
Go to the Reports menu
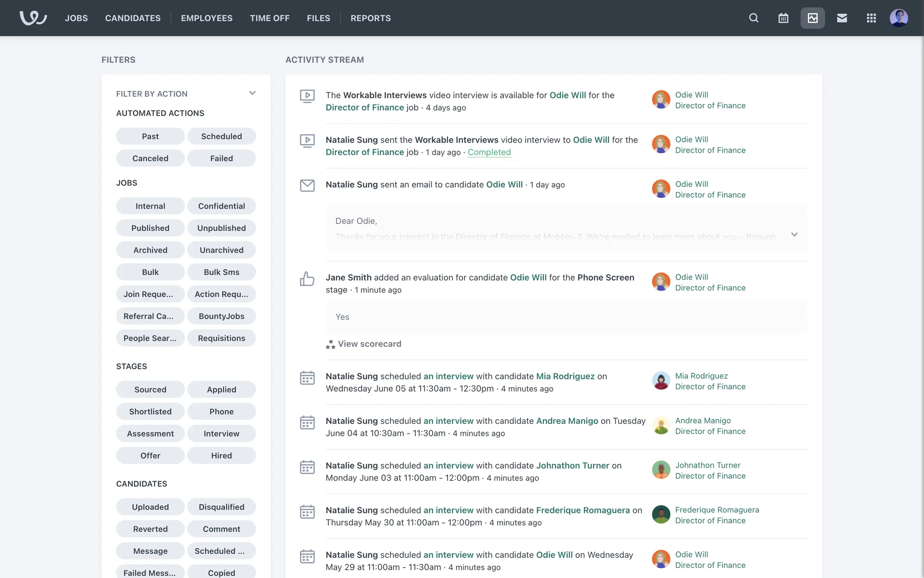coord(371,18)
